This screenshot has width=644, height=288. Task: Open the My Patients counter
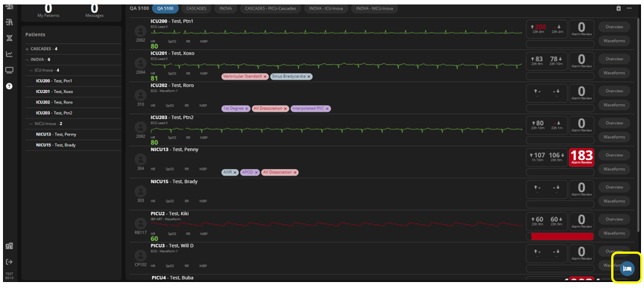point(48,10)
